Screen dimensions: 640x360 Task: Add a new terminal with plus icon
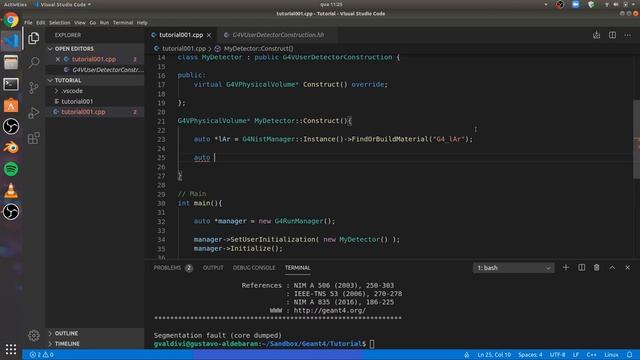tap(566, 268)
